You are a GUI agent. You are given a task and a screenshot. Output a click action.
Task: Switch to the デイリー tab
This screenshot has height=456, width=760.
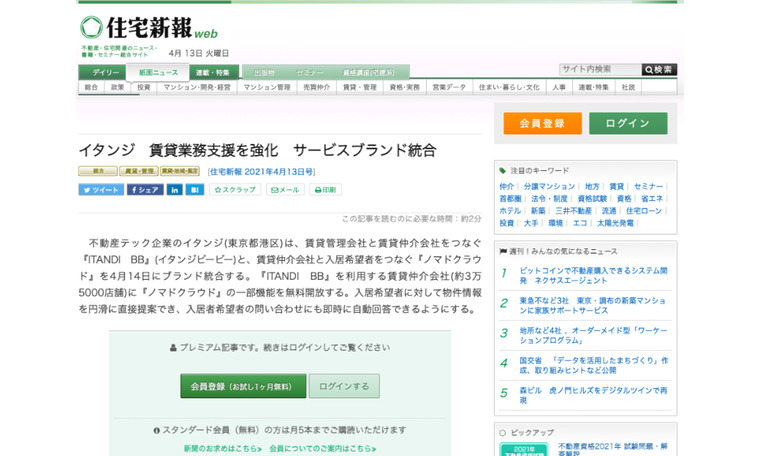(x=104, y=73)
